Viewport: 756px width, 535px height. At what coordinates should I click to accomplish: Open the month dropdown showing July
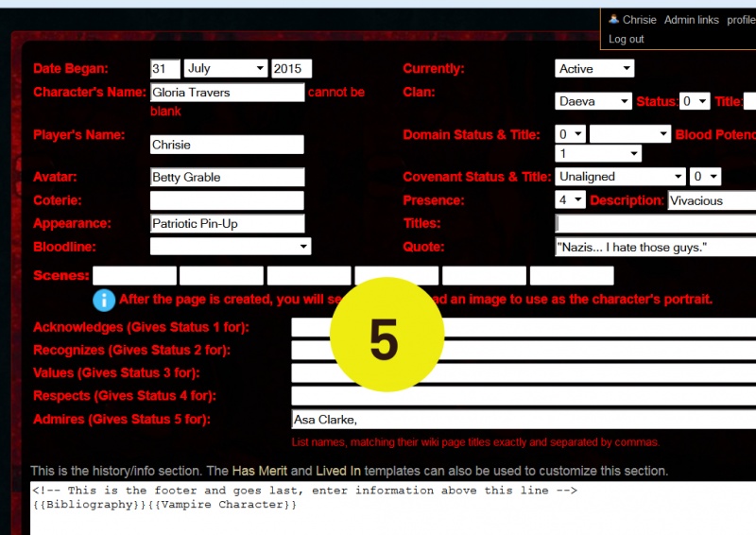click(226, 68)
